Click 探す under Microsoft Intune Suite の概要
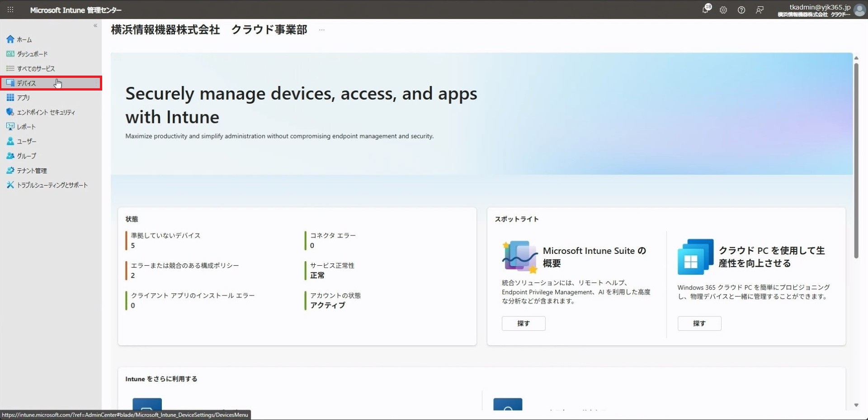The image size is (868, 420). 523,324
